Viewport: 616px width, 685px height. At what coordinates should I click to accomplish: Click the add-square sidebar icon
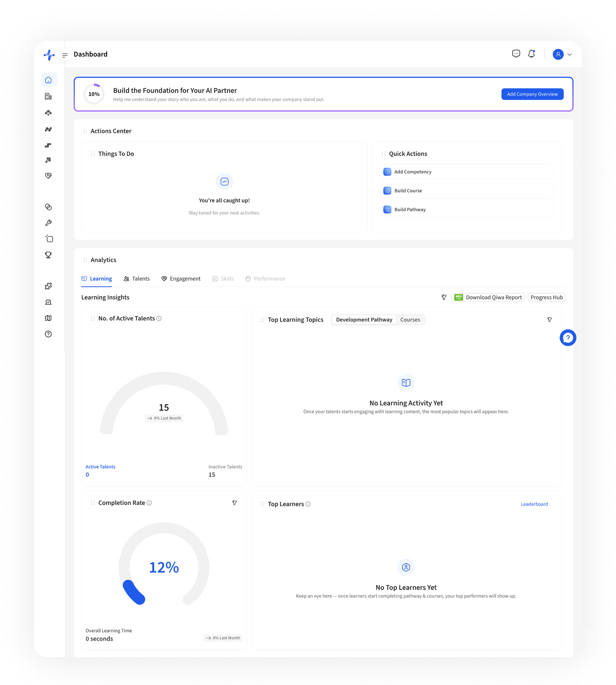pyautogui.click(x=49, y=239)
